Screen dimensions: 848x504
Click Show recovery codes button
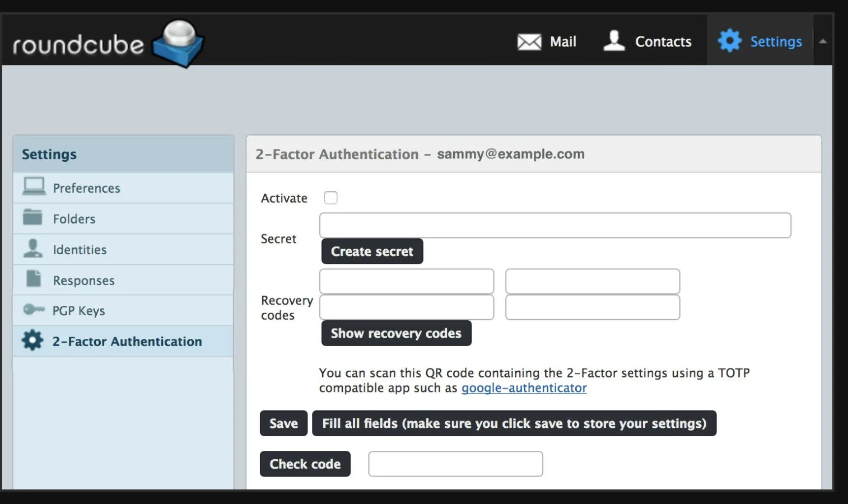[x=396, y=333]
